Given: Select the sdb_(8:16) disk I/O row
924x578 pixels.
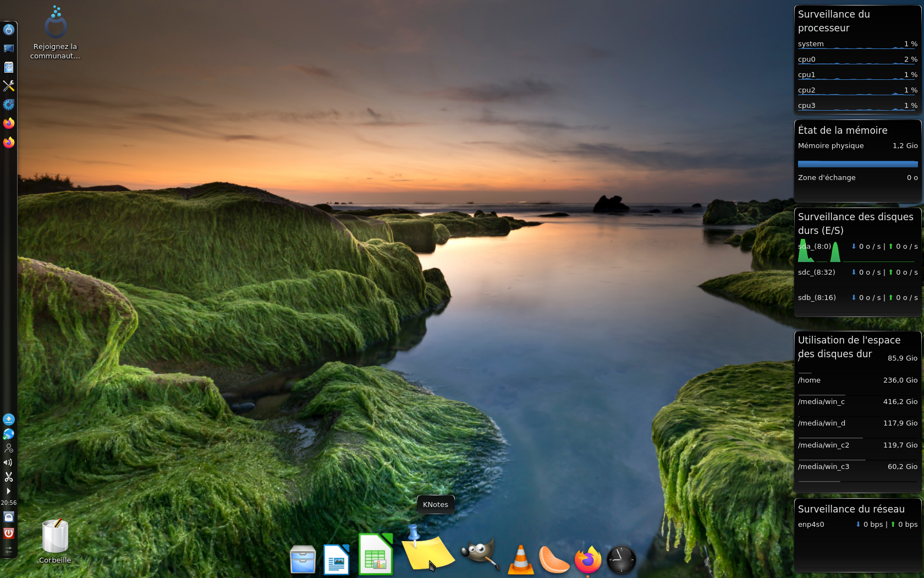Looking at the screenshot, I should (857, 298).
